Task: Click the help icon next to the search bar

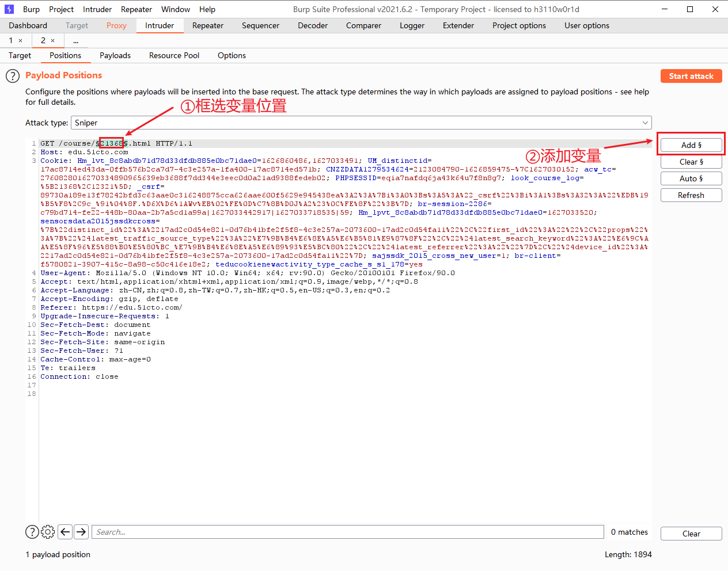Action: pos(32,532)
